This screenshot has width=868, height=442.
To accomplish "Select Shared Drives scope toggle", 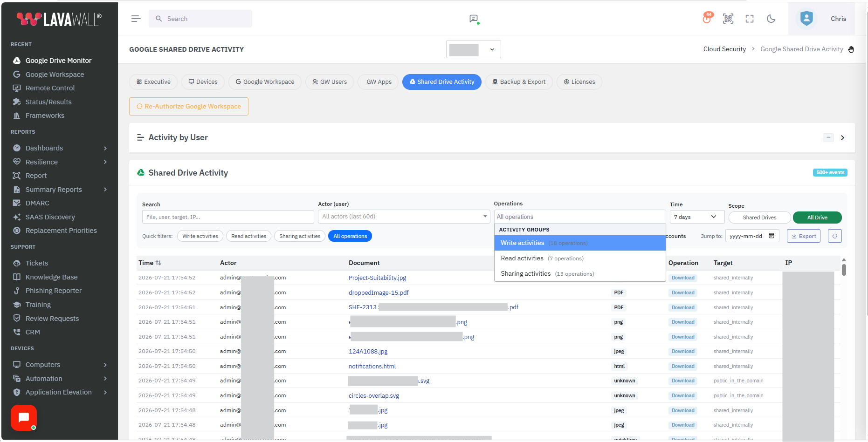I will [x=759, y=218].
